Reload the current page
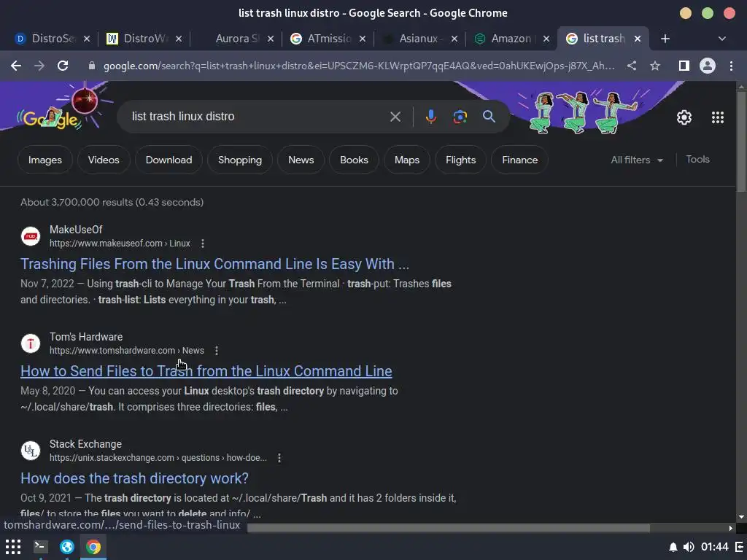Image resolution: width=747 pixels, height=560 pixels. 63,66
